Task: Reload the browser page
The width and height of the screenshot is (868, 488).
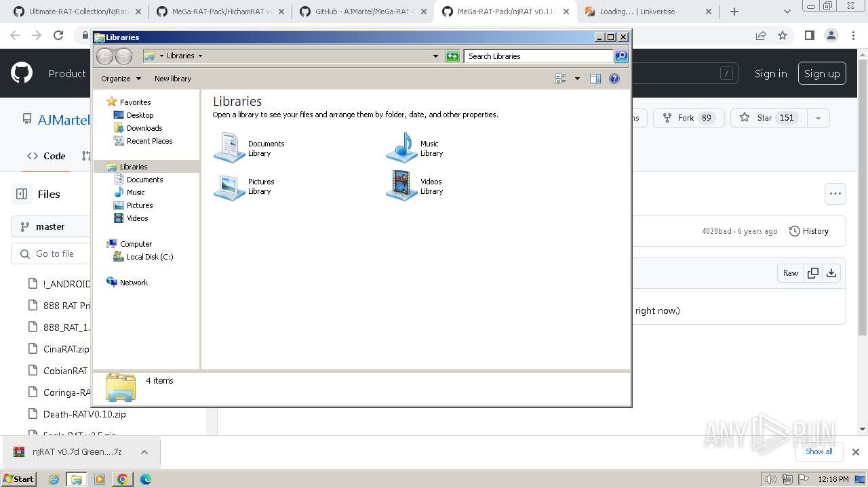Action: click(x=58, y=35)
